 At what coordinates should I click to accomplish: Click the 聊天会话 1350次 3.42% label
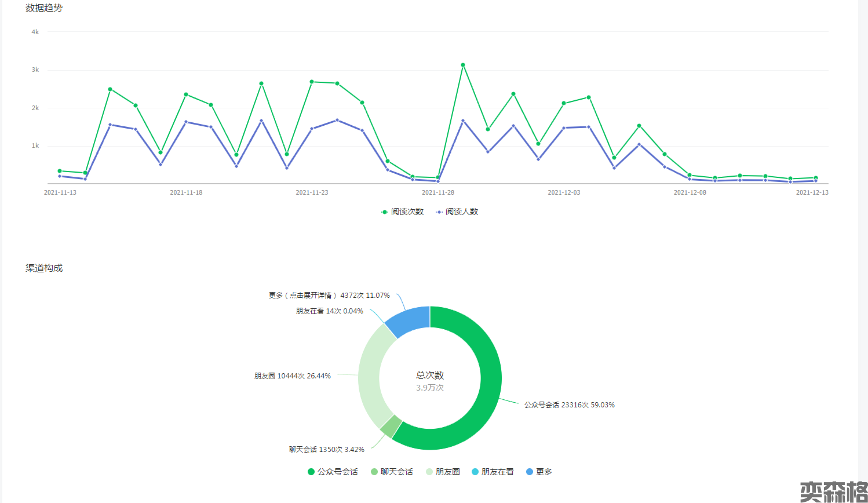pos(327,450)
